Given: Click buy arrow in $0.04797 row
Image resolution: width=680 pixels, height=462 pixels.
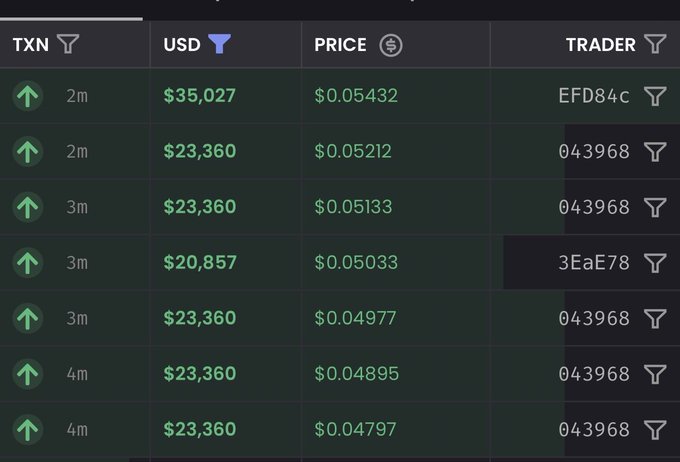Looking at the screenshot, I should point(28,429).
